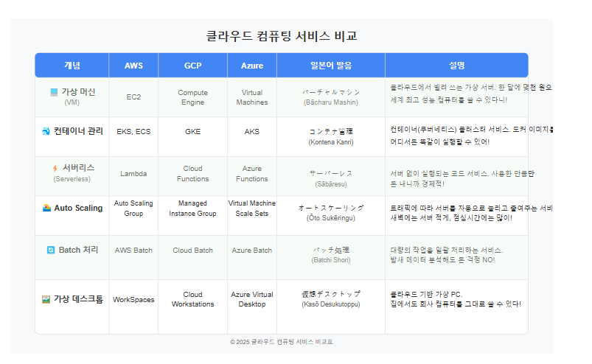Click the laptop icon beside 가상 머신
Viewport: 592px width, 364px height.
(x=54, y=92)
